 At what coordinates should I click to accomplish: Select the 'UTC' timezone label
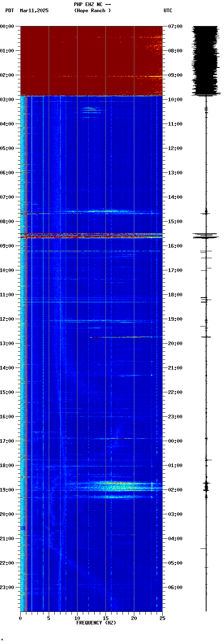point(168,11)
